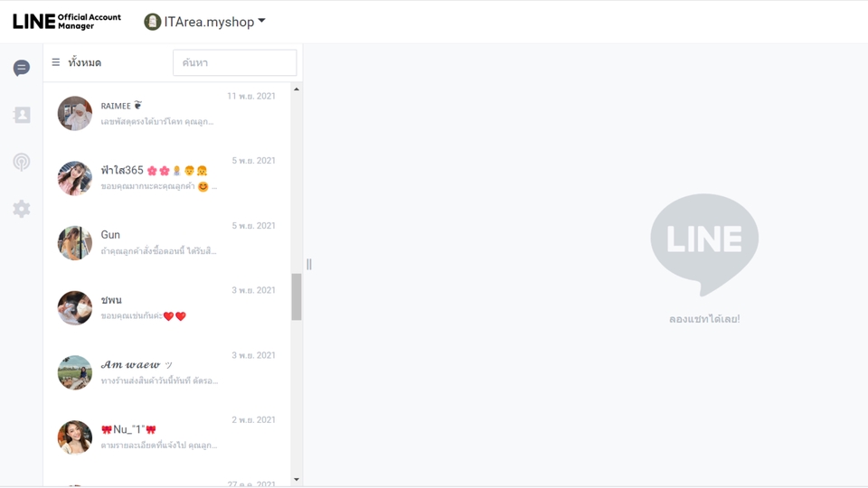
Task: Click the LINE Official Account Manager logo
Action: (x=67, y=22)
